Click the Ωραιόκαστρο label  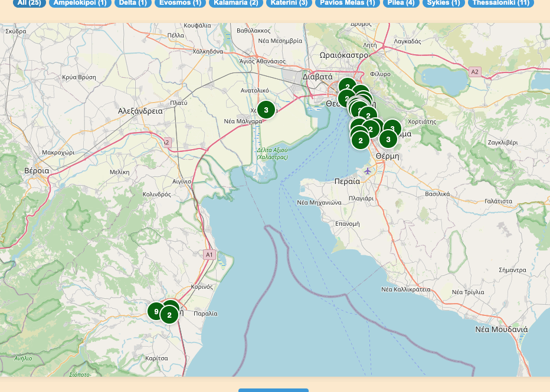[x=343, y=55]
